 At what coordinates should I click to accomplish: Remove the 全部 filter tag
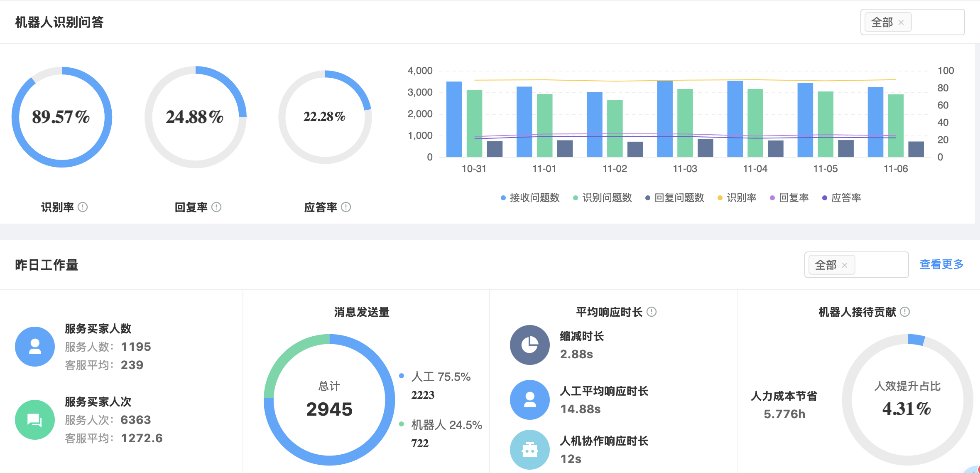click(x=901, y=22)
